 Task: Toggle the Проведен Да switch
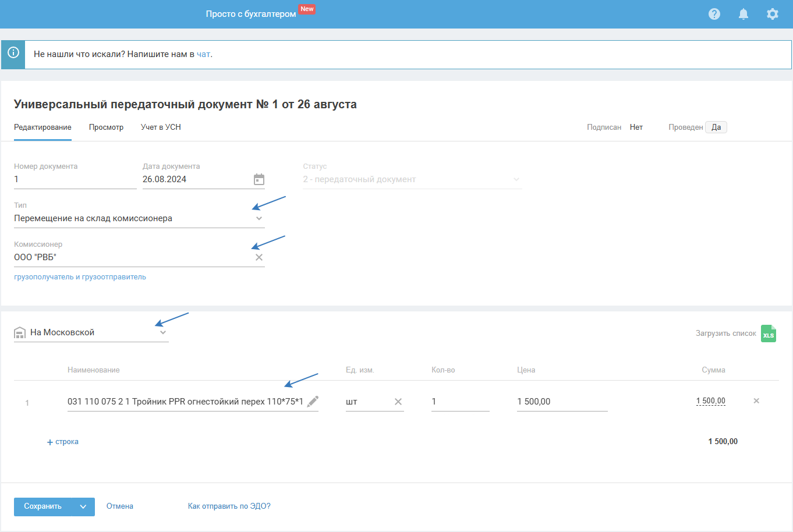click(x=716, y=127)
